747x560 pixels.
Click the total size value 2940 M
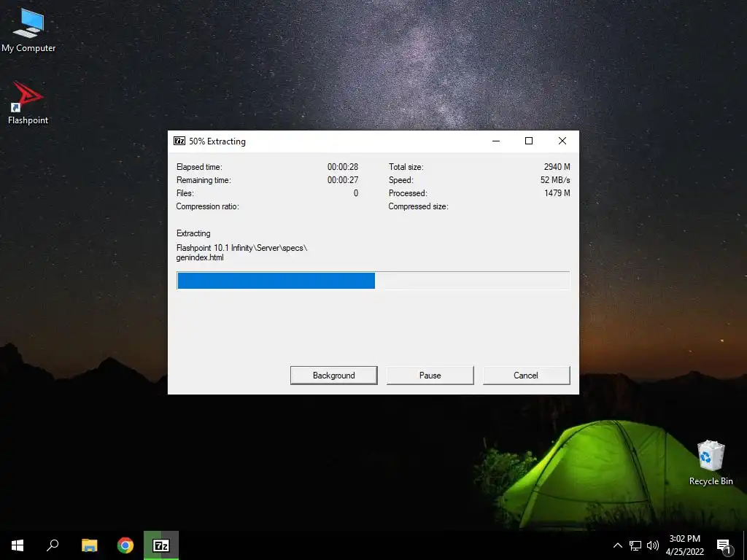557,167
